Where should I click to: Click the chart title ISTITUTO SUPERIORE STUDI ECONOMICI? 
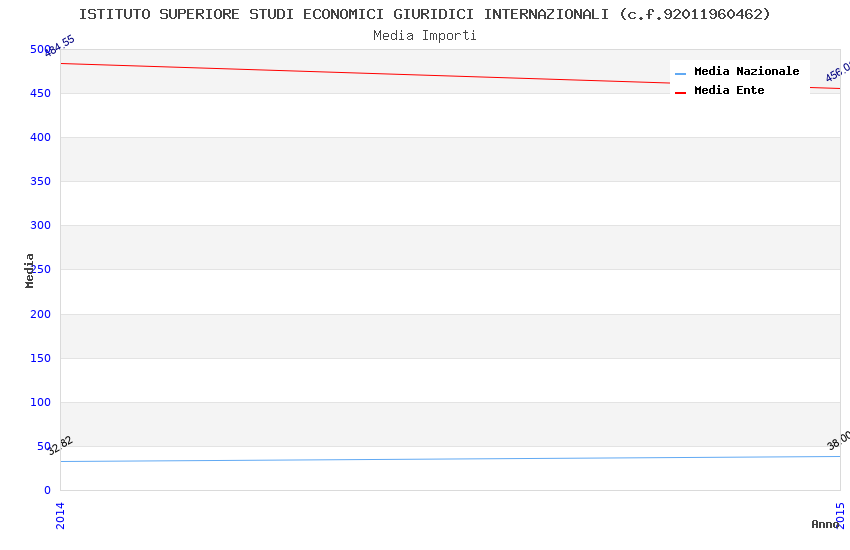(x=424, y=14)
